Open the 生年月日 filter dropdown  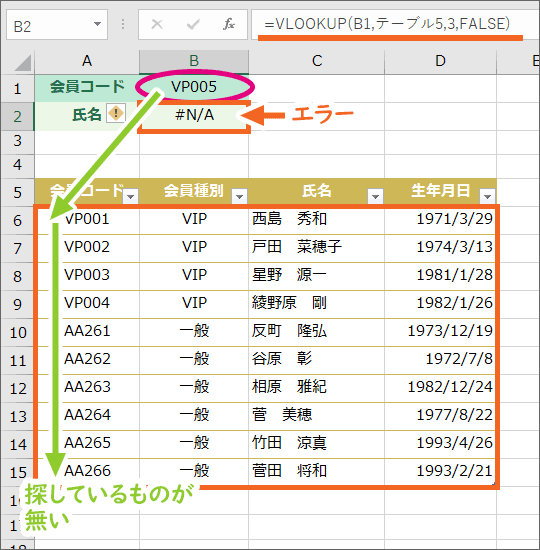[487, 196]
